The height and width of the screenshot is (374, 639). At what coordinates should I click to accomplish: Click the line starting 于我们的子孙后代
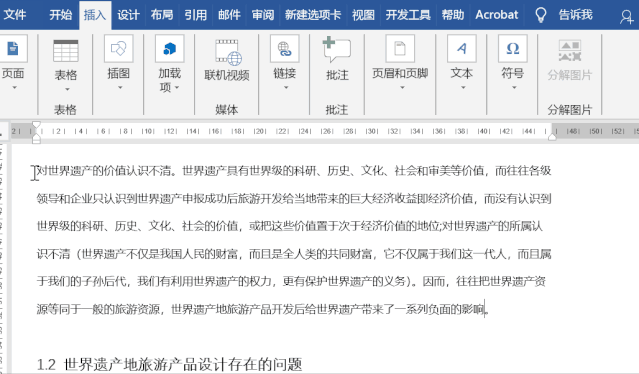pos(291,281)
